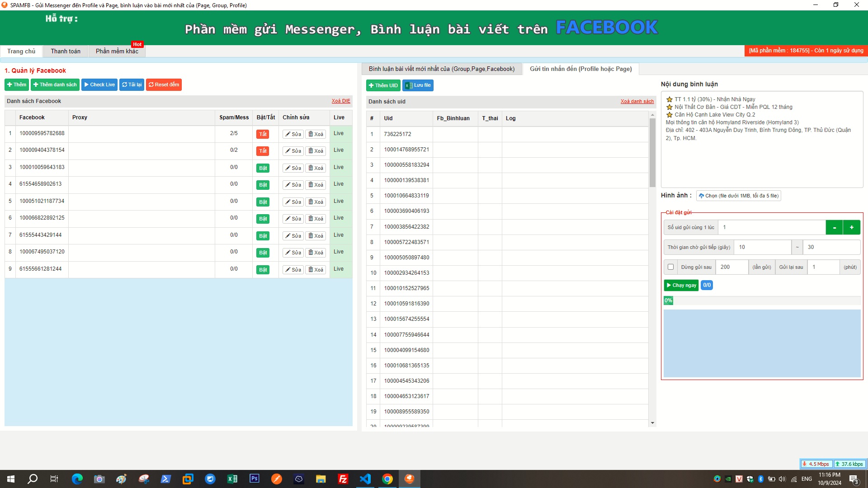Click the 0% sending progress bar
Viewport: 868px width, 488px height.
point(762,300)
